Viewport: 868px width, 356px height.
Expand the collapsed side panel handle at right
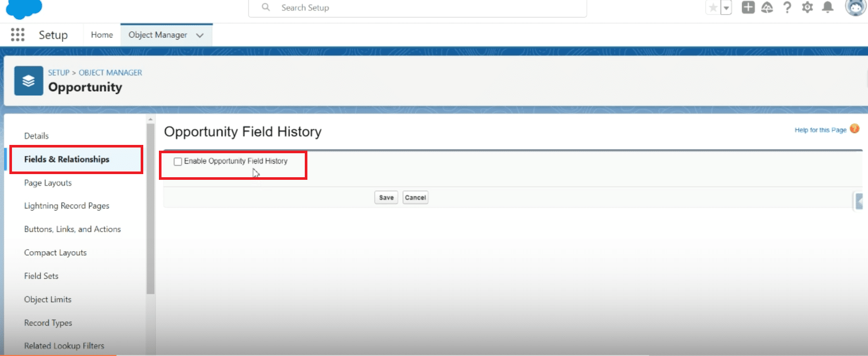(x=859, y=201)
